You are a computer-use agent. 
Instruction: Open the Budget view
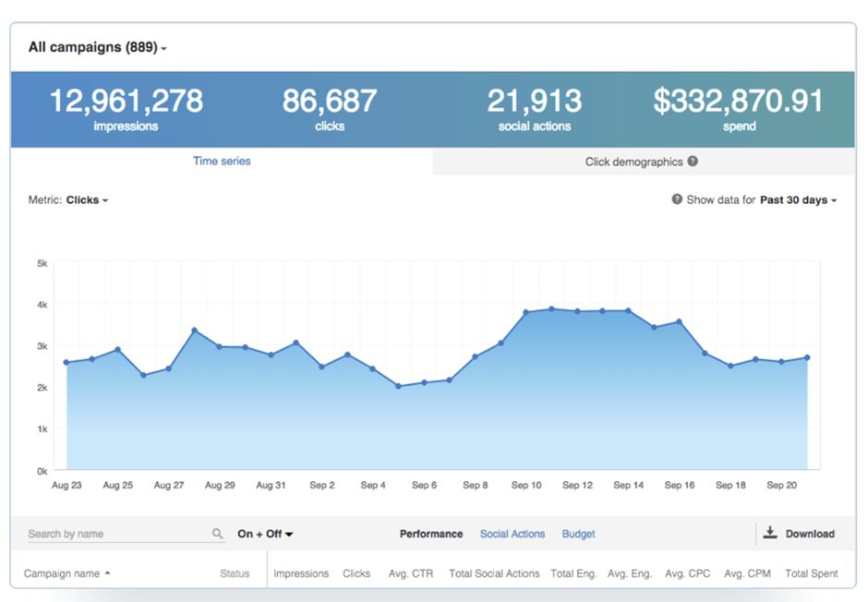(x=578, y=534)
